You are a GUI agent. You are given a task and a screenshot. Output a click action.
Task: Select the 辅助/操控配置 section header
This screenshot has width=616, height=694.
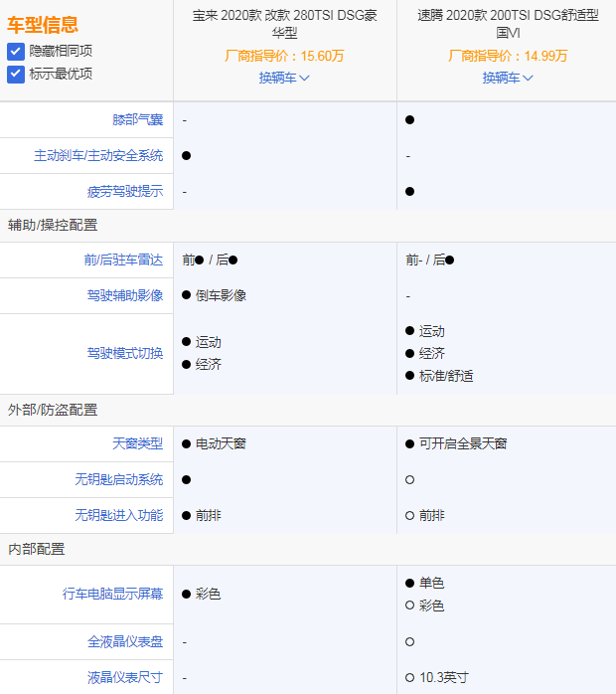53,226
